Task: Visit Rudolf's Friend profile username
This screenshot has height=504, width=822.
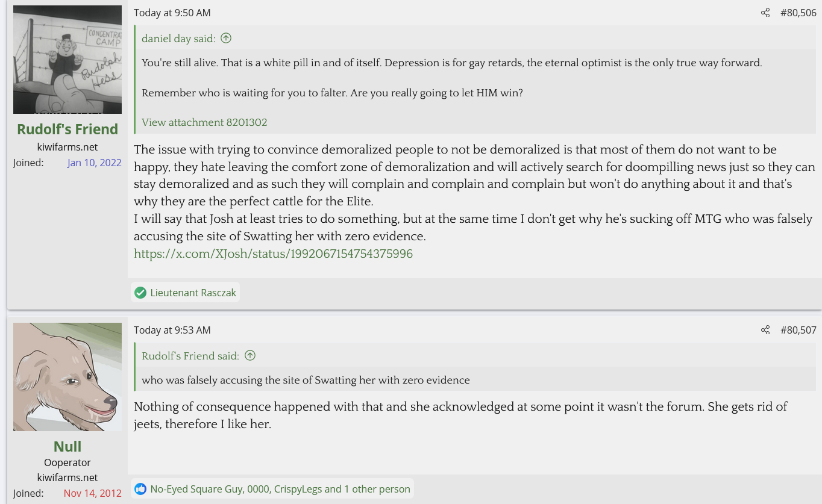Action: pos(67,129)
